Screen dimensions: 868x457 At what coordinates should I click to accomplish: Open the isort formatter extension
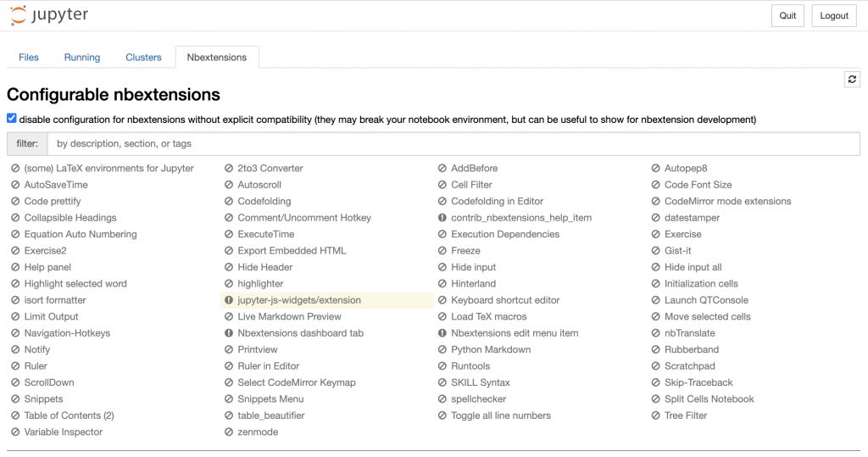point(55,300)
